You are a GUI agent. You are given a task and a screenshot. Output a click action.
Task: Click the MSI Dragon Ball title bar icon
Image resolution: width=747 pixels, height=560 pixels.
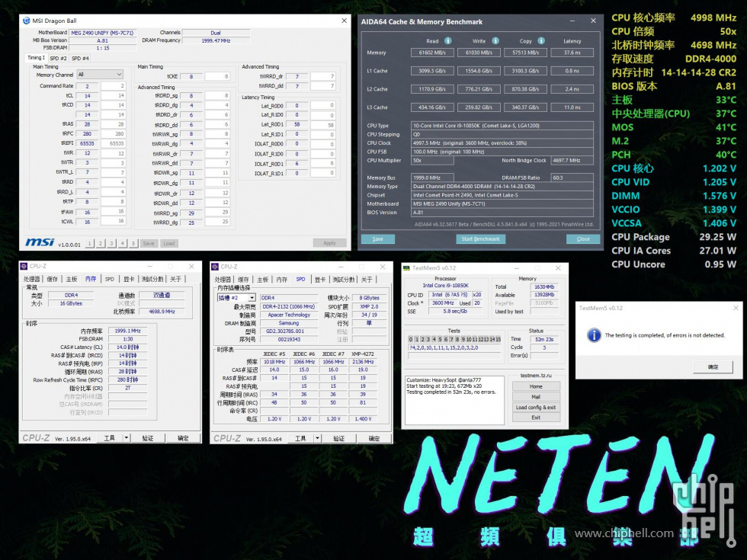point(26,21)
